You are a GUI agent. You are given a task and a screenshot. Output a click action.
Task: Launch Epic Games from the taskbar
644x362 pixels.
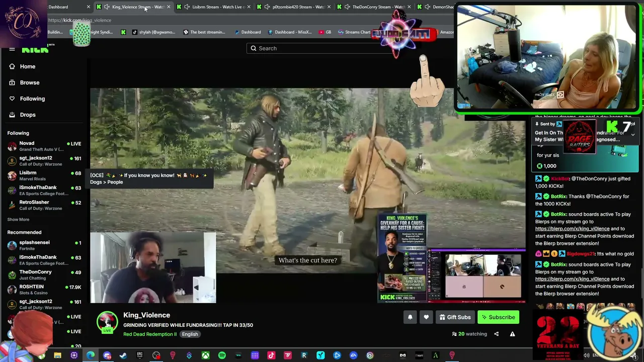coord(140,356)
